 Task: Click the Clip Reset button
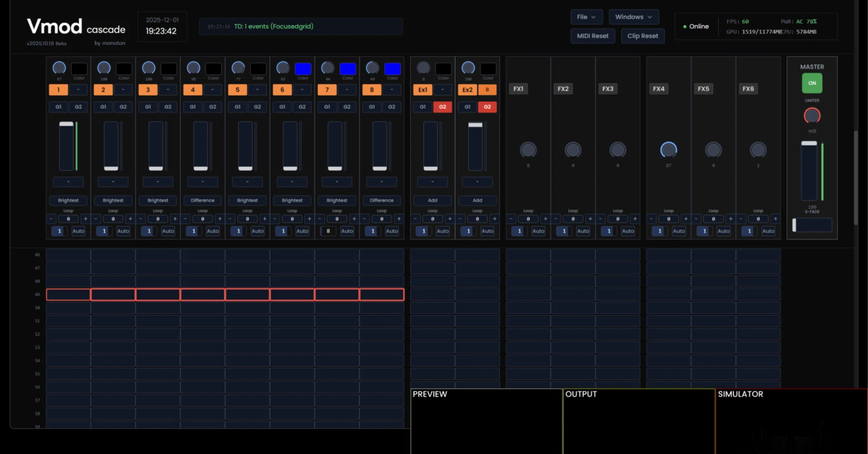click(642, 36)
